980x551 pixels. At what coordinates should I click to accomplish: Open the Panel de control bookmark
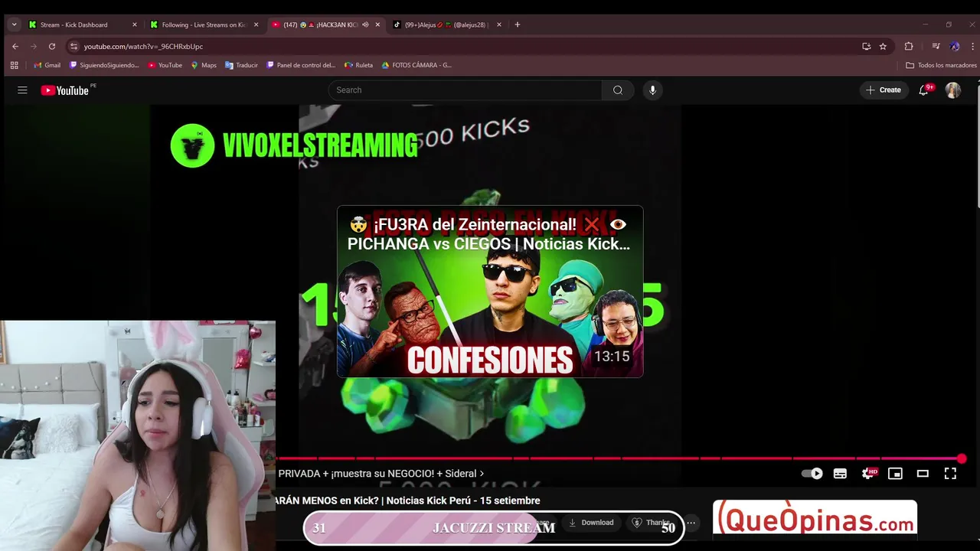click(301, 65)
